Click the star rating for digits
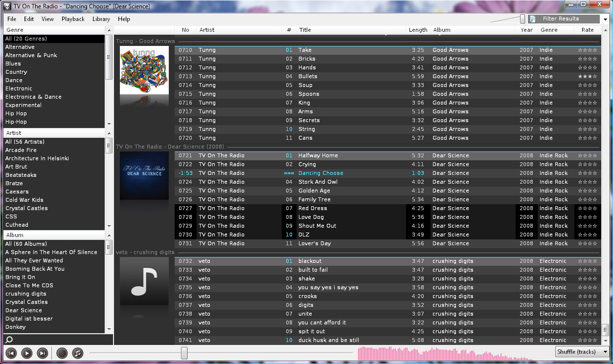Image resolution: width=613 pixels, height=364 pixels. [x=588, y=305]
